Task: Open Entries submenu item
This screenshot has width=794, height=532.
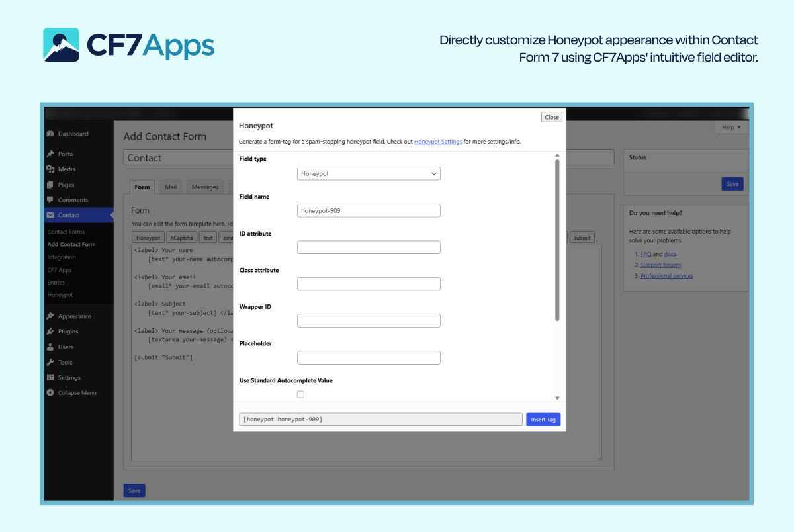Action: pos(56,282)
